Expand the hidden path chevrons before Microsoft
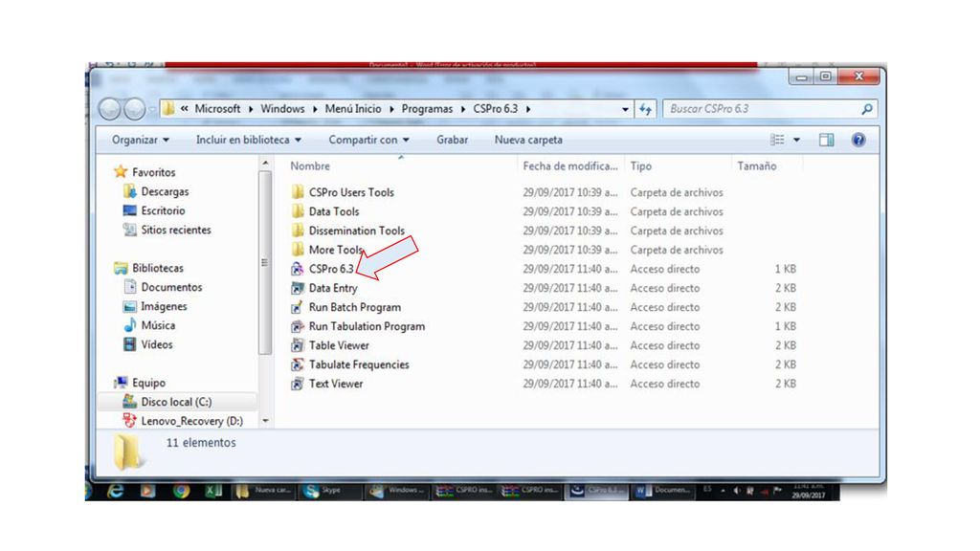Screen dimensions: 980x551 point(185,109)
